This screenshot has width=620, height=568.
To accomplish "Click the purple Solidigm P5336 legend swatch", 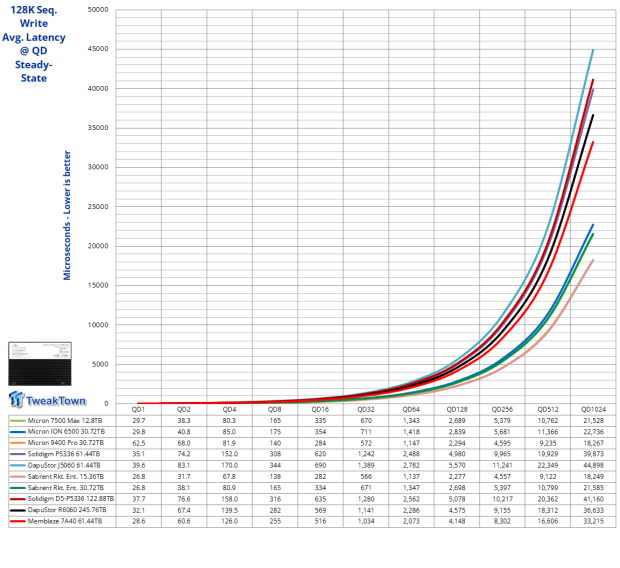I will coord(17,454).
